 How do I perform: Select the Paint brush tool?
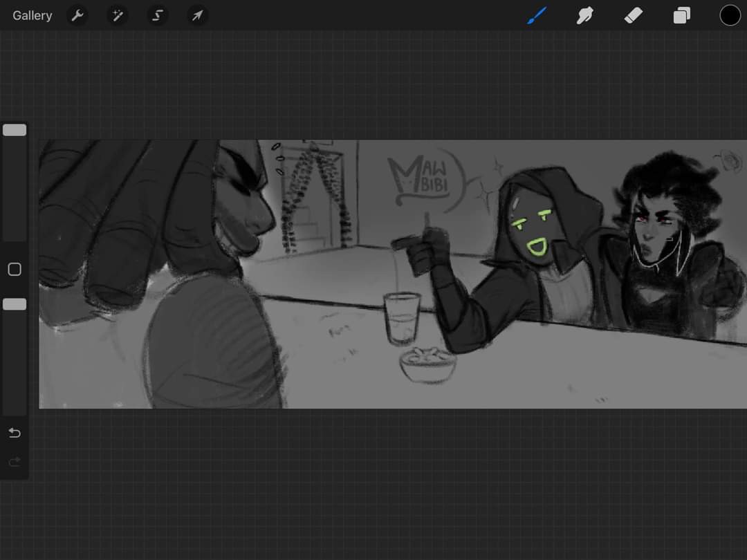click(x=537, y=16)
